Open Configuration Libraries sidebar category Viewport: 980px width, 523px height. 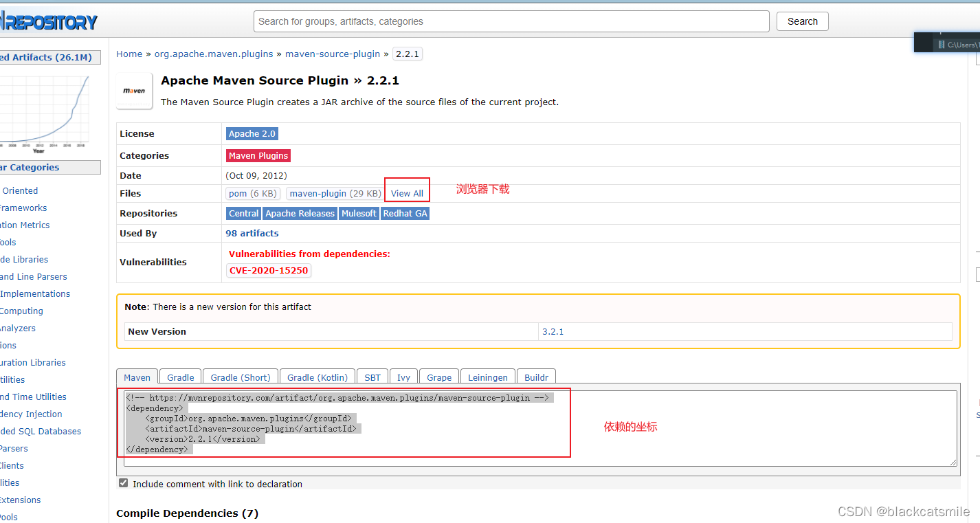tap(33, 362)
